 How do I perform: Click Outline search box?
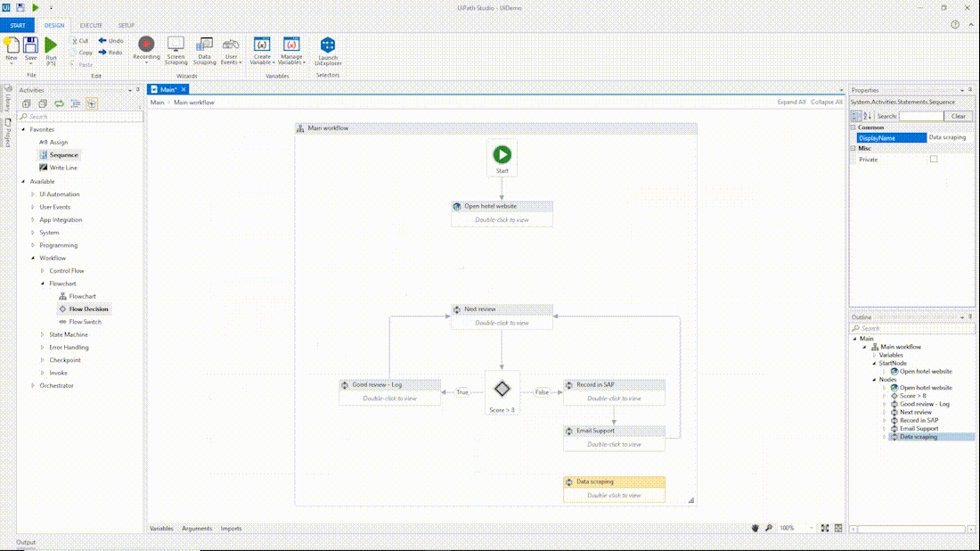click(912, 328)
